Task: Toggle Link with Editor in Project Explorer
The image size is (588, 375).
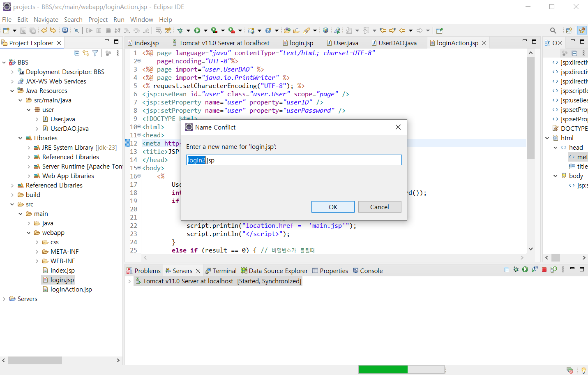Action: point(85,53)
